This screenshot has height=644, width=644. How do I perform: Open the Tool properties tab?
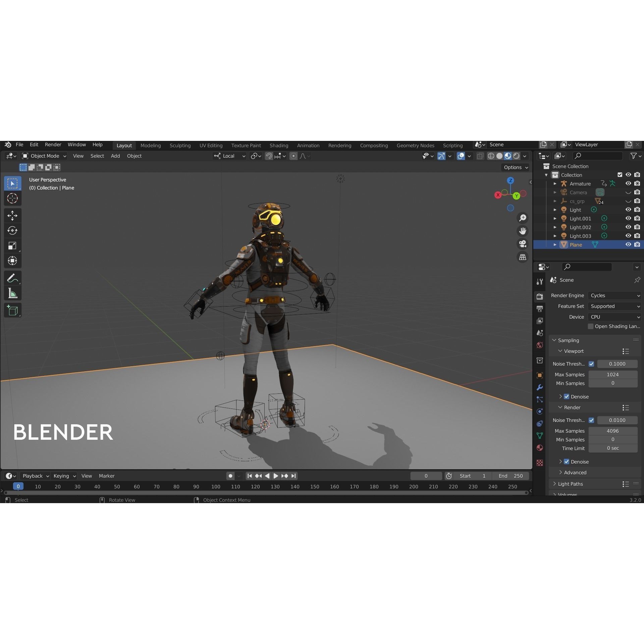click(540, 282)
